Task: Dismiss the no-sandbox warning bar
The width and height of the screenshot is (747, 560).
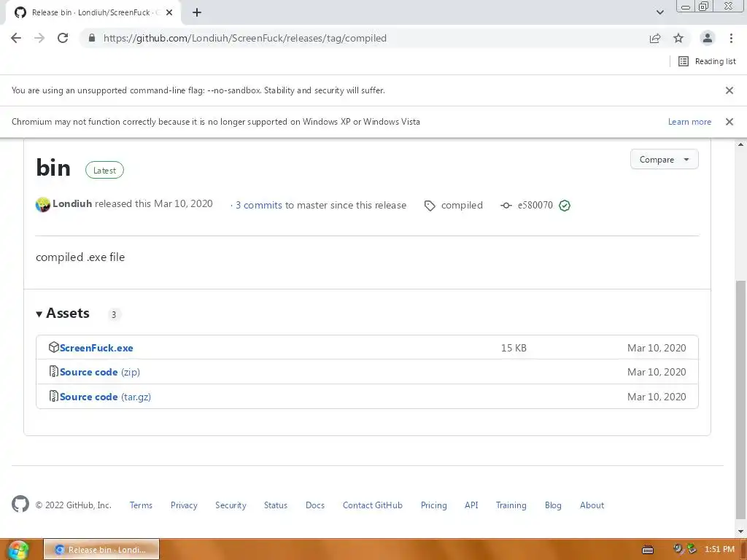Action: (729, 90)
